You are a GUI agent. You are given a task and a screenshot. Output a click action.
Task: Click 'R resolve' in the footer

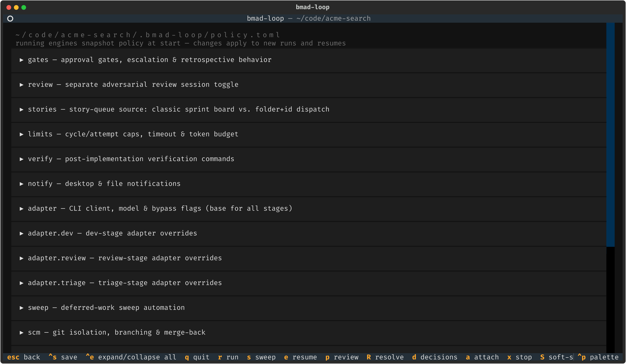(x=385, y=357)
